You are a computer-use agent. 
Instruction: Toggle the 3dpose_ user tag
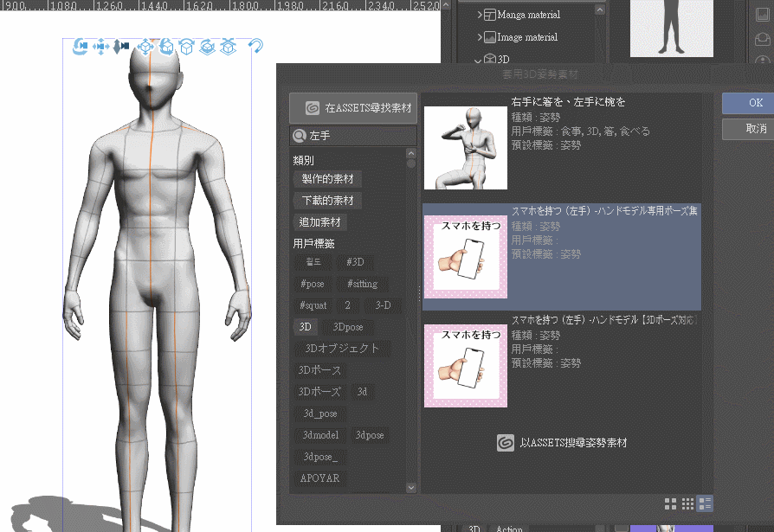(320, 457)
